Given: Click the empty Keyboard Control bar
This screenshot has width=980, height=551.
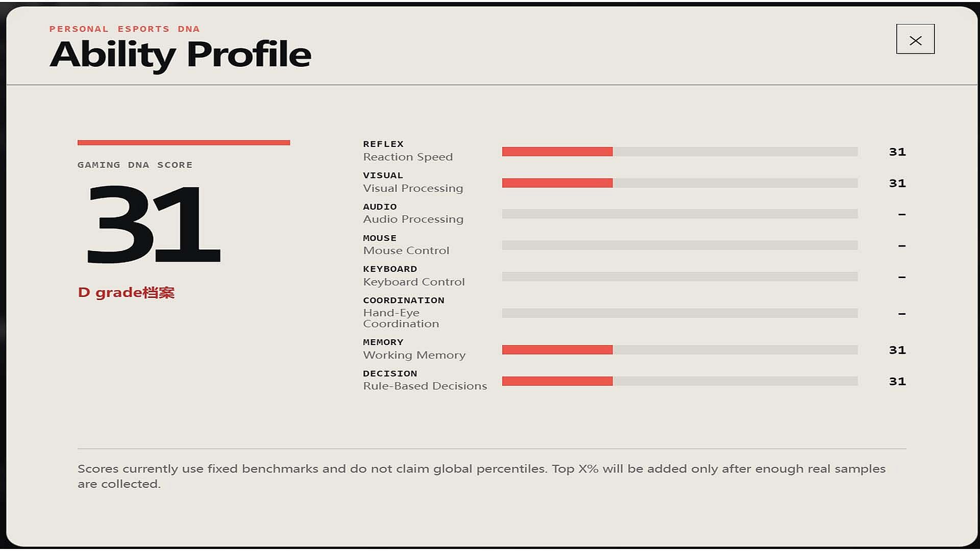Looking at the screenshot, I should point(680,277).
